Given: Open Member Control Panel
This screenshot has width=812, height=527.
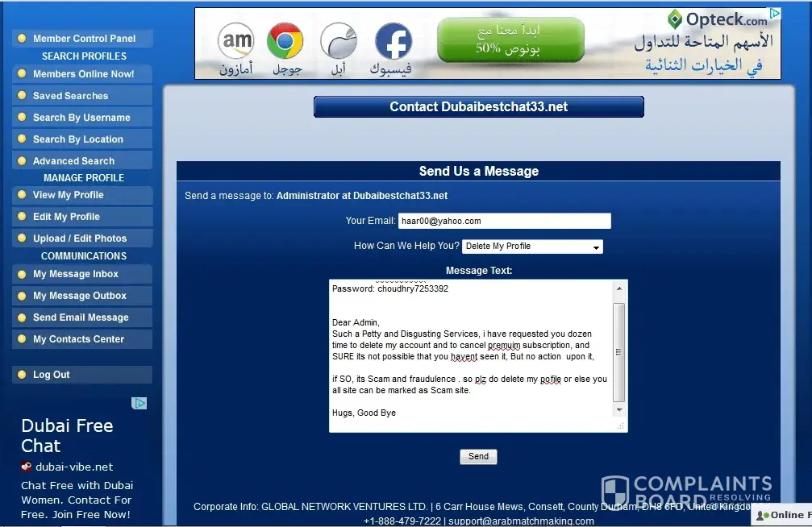Looking at the screenshot, I should point(82,39).
